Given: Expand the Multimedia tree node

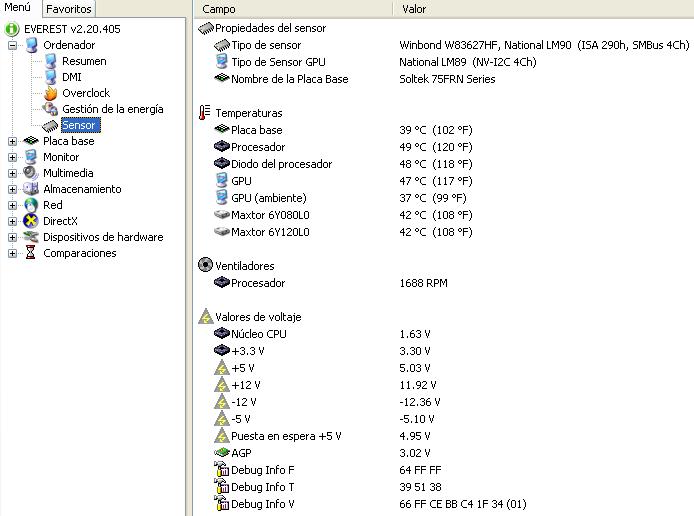Looking at the screenshot, I should click(x=12, y=173).
